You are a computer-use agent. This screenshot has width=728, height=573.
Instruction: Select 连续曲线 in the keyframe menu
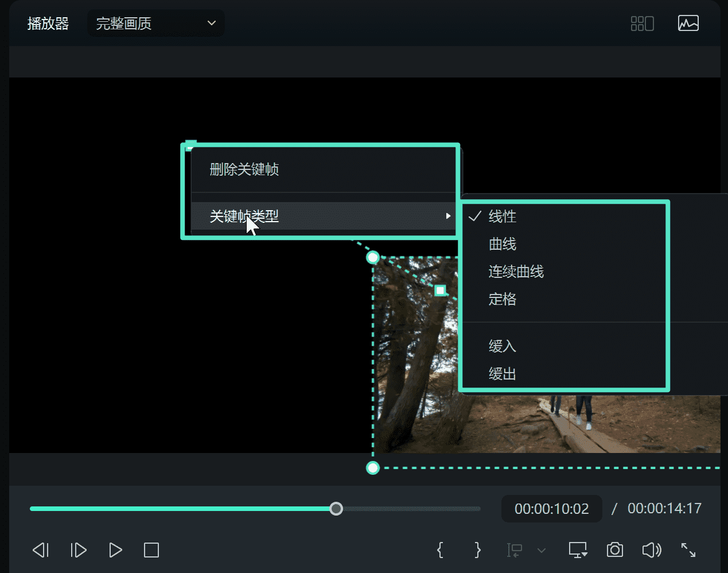point(515,272)
